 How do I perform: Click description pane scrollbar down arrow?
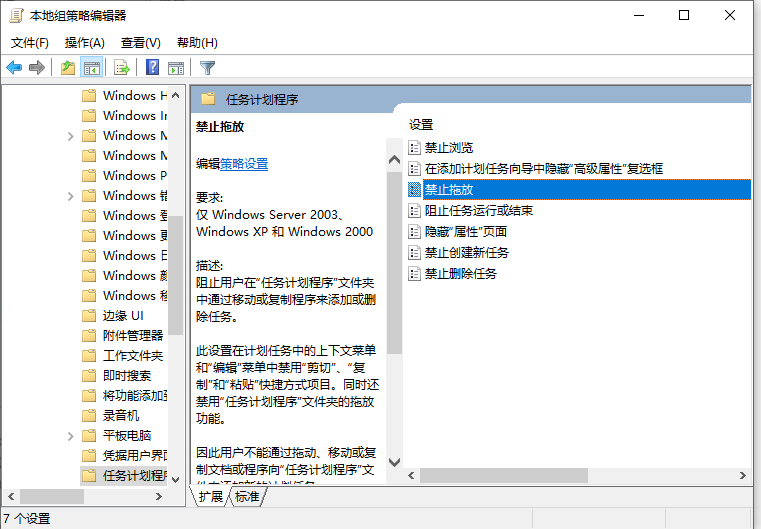pos(393,462)
